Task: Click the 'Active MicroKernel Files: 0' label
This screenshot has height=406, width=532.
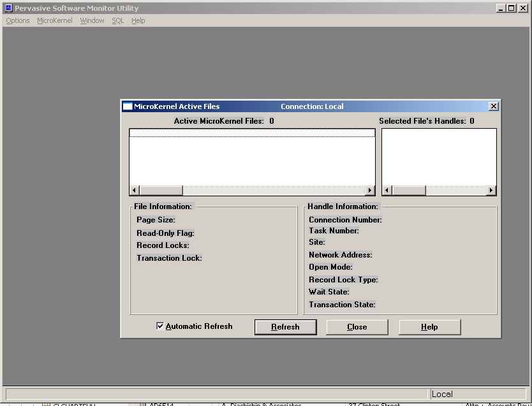Action: (224, 121)
